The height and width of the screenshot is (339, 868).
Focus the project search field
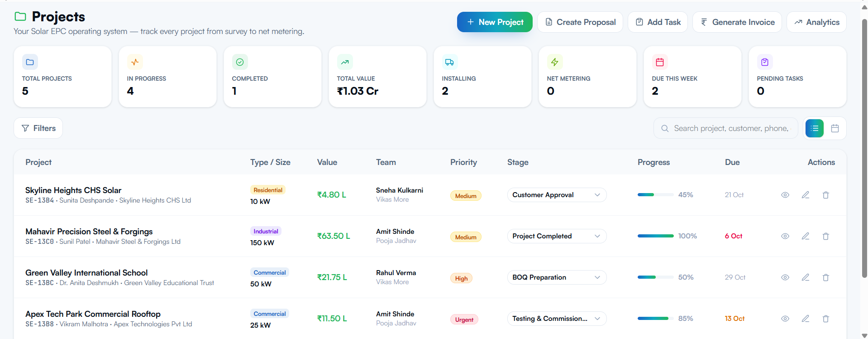pyautogui.click(x=726, y=128)
